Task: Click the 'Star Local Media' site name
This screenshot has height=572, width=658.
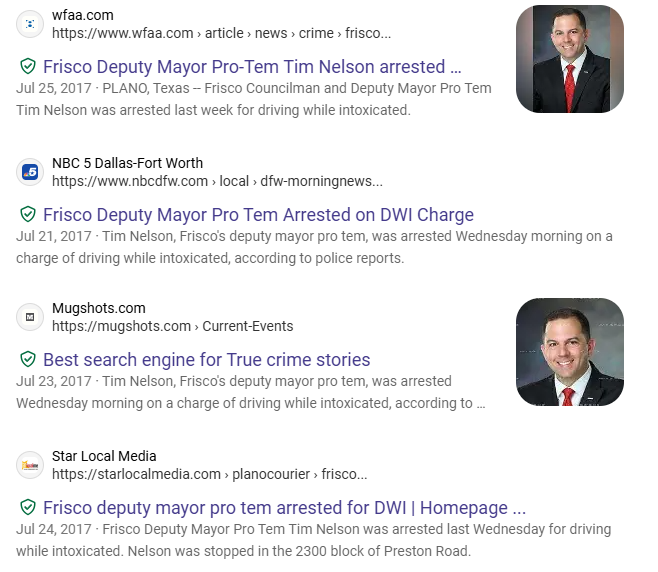Action: point(104,456)
